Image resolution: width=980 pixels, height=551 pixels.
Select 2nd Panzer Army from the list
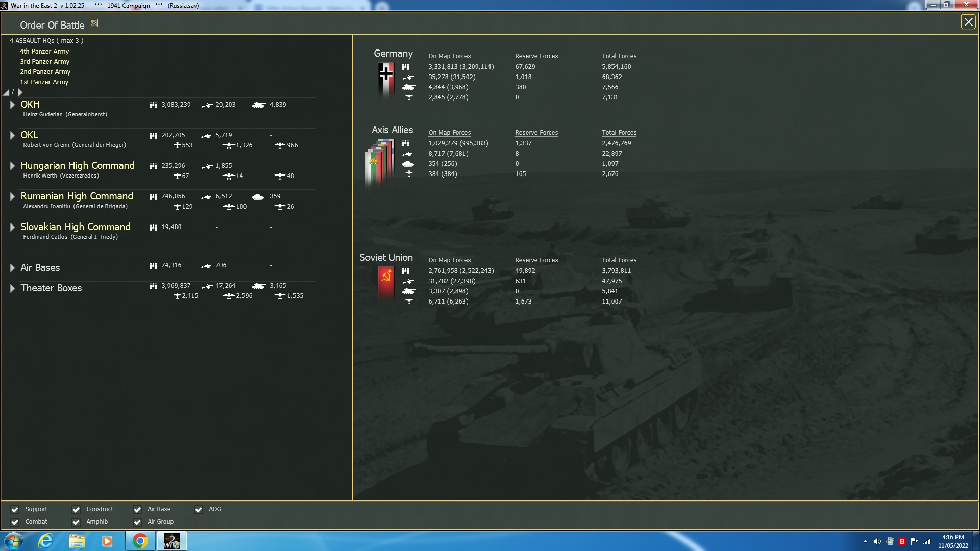click(x=45, y=72)
